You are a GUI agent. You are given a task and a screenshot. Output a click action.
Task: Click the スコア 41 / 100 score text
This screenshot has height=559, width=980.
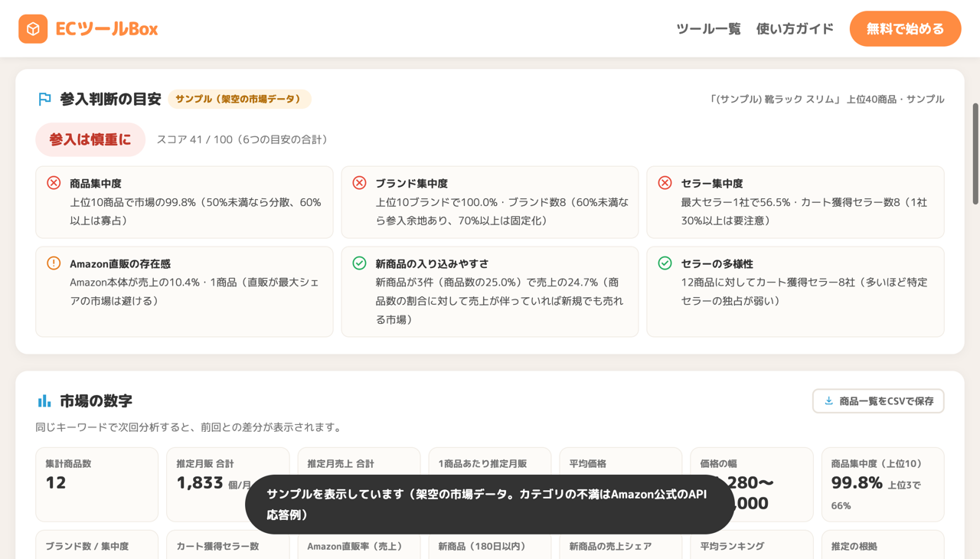(x=243, y=139)
